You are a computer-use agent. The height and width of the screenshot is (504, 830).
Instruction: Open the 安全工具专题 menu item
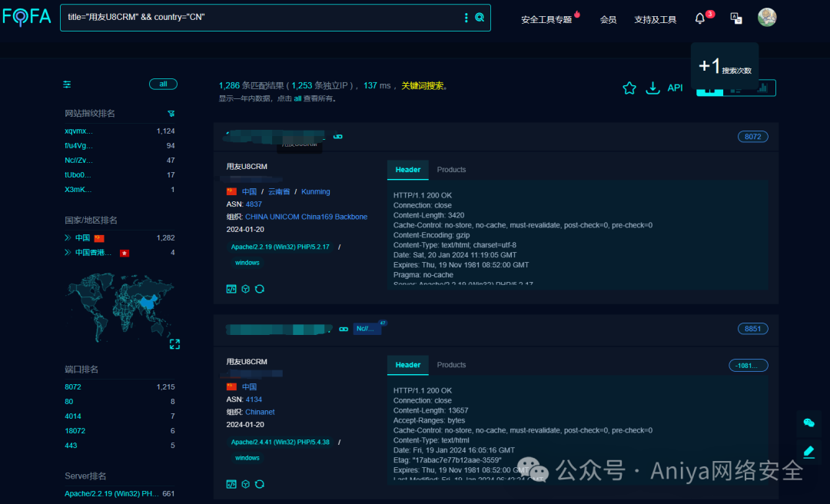tap(547, 19)
